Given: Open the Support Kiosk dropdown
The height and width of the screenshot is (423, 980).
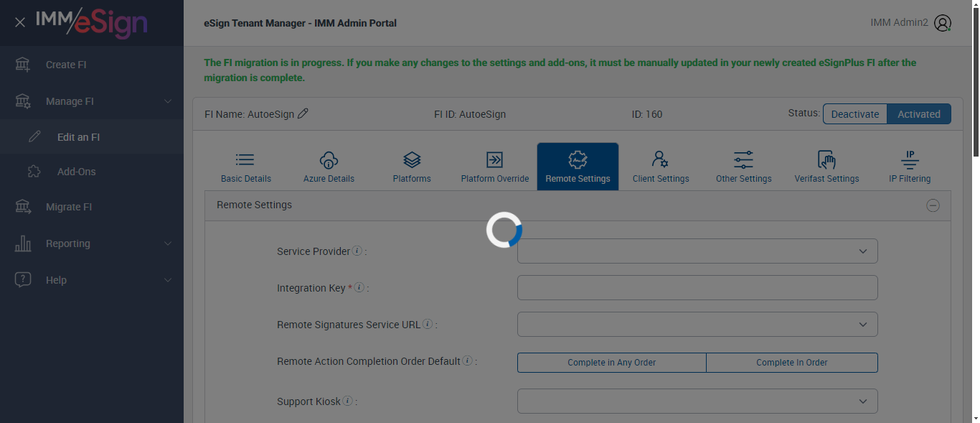Looking at the screenshot, I should [x=697, y=401].
